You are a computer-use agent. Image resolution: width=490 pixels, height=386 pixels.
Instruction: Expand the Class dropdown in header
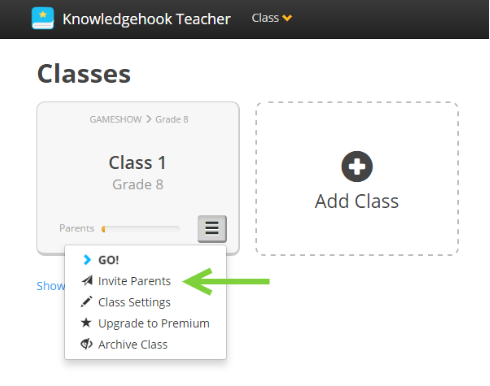click(272, 18)
